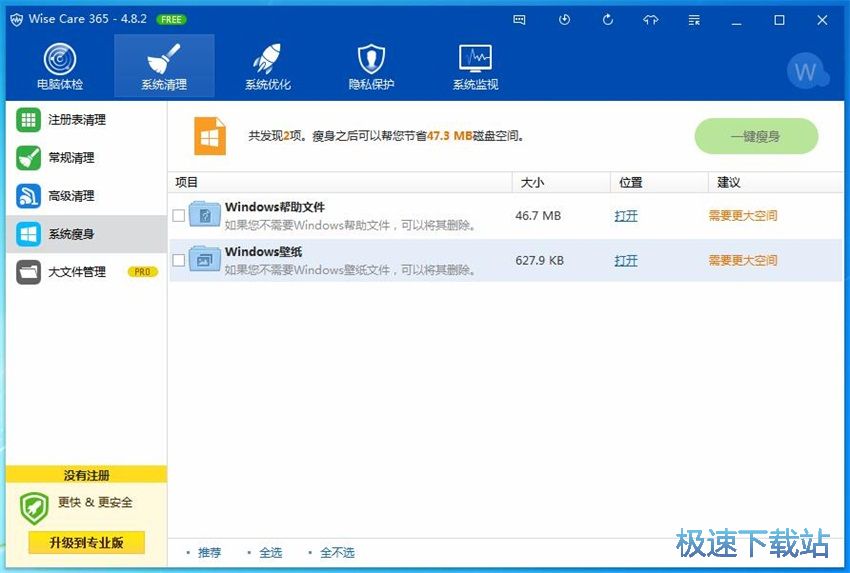Click the 高级清理 blue signal icon
This screenshot has height=573, width=850.
tap(28, 196)
